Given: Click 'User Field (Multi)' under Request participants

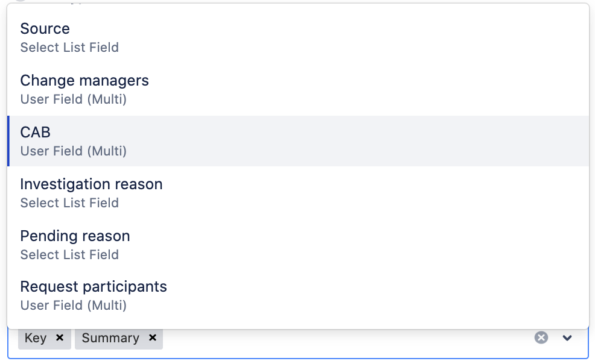Looking at the screenshot, I should tap(74, 306).
